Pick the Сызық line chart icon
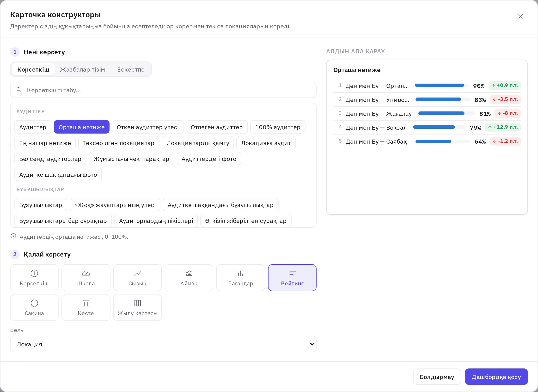This screenshot has height=392, width=538. (x=137, y=273)
